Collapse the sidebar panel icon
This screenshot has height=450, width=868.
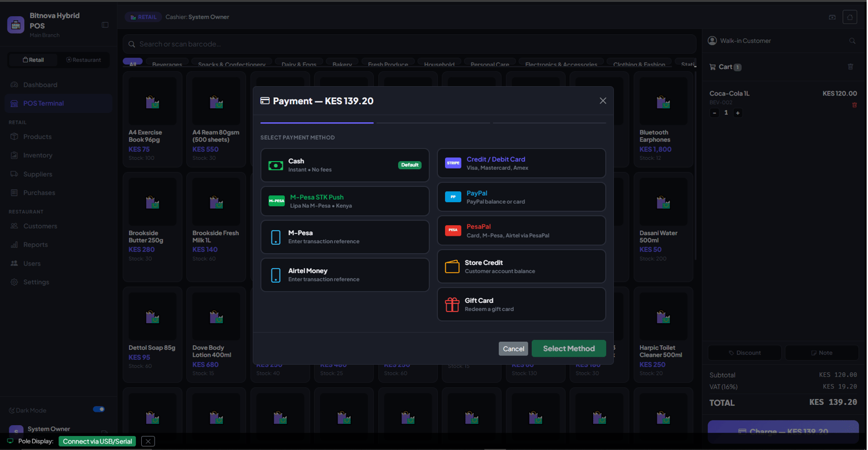pos(105,25)
